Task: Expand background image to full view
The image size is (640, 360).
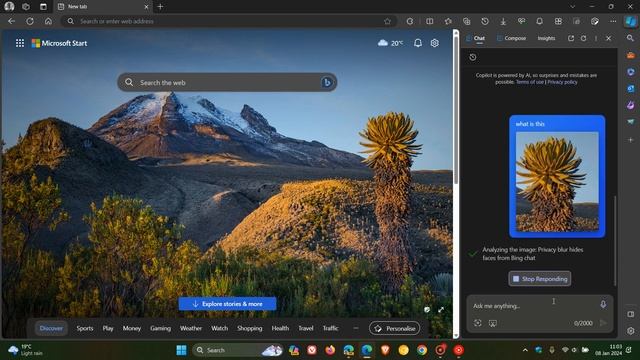Action: coord(441,310)
